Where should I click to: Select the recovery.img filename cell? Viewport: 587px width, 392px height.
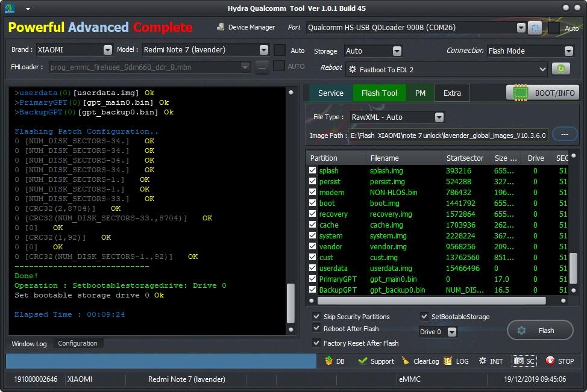[391, 214]
